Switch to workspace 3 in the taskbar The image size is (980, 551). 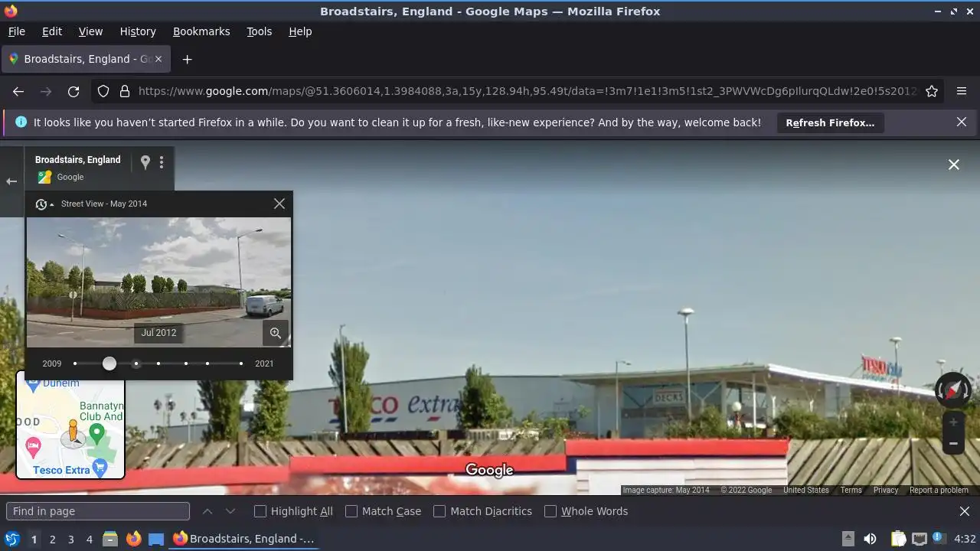(70, 539)
